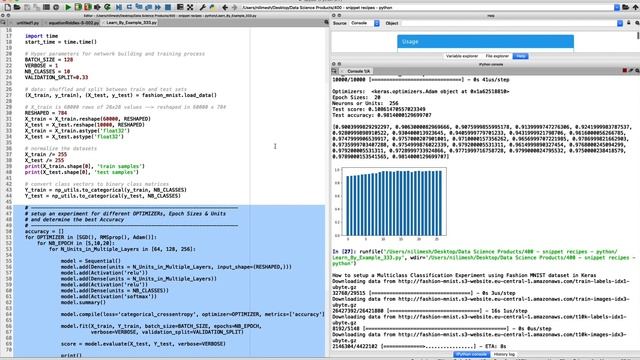Stop debugging with blue square icon
Screen dimensions: 640x360
[168, 7]
